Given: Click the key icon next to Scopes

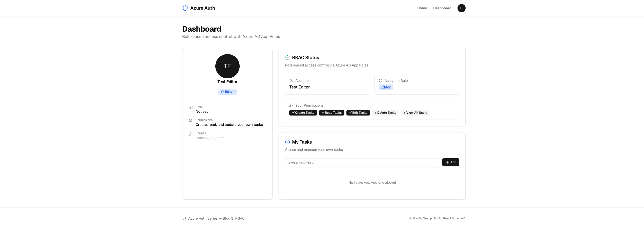Looking at the screenshot, I should (x=191, y=134).
